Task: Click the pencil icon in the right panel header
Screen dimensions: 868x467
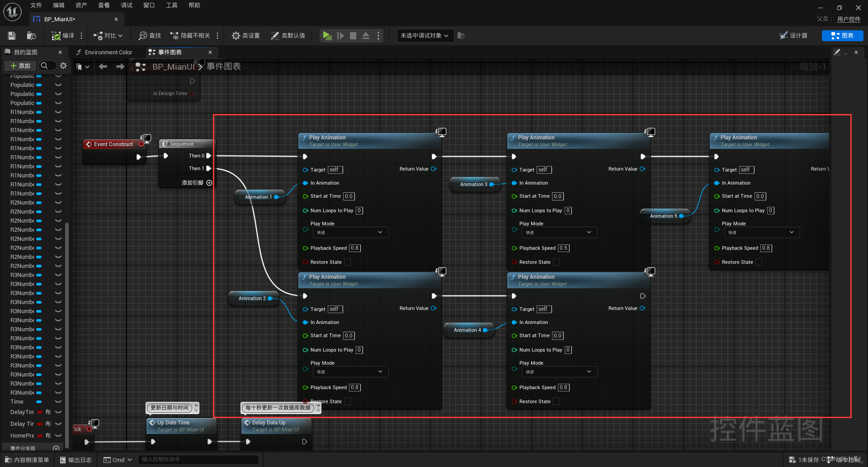Action: point(837,52)
